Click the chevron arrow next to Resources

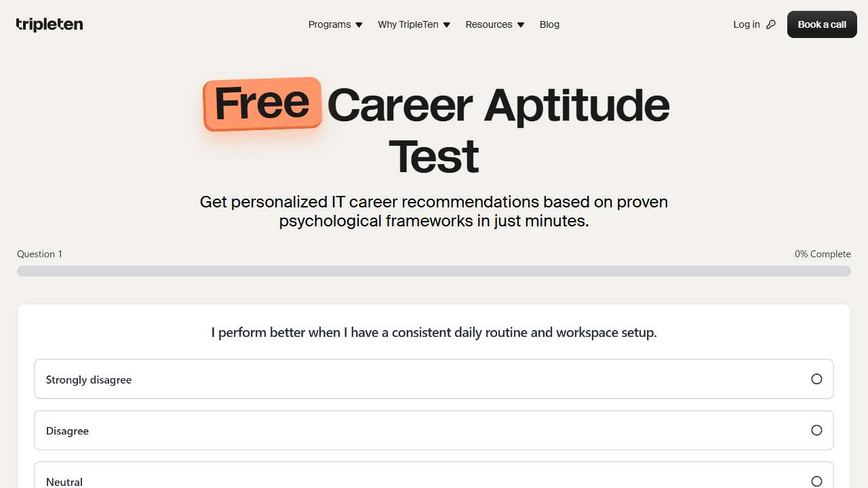pyautogui.click(x=520, y=24)
